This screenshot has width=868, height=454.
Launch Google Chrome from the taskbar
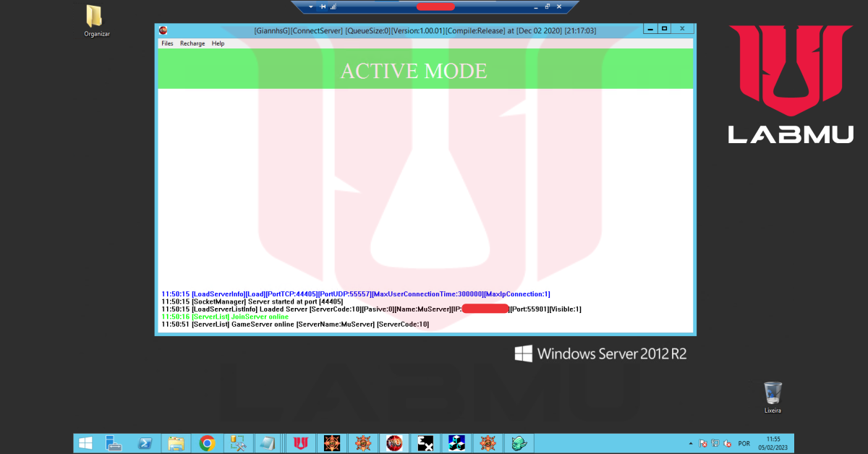[208, 443]
